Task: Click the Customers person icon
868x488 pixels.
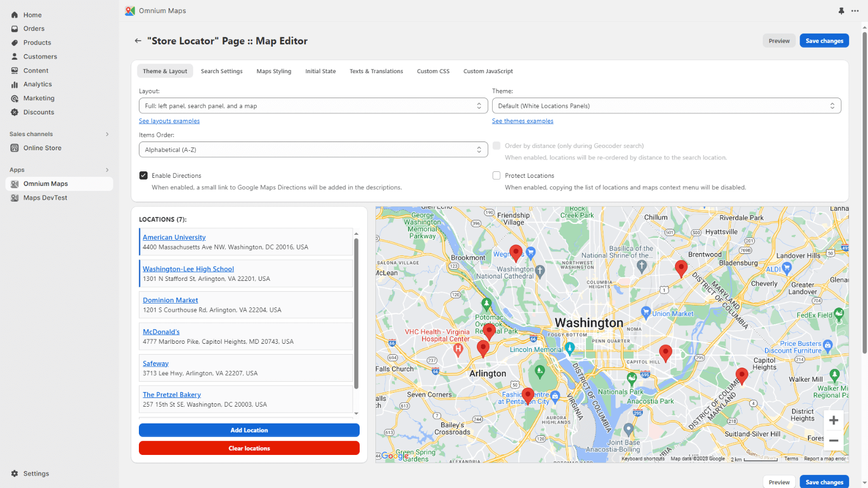Action: click(x=15, y=56)
